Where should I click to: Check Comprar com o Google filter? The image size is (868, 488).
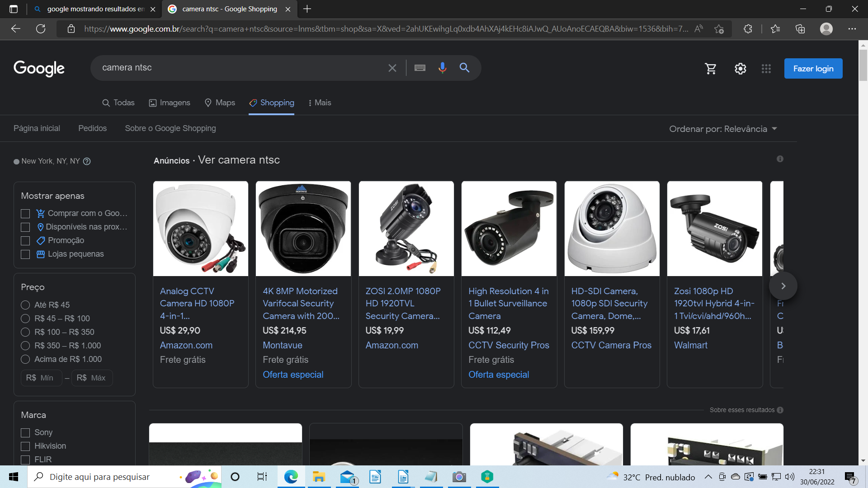(25, 214)
